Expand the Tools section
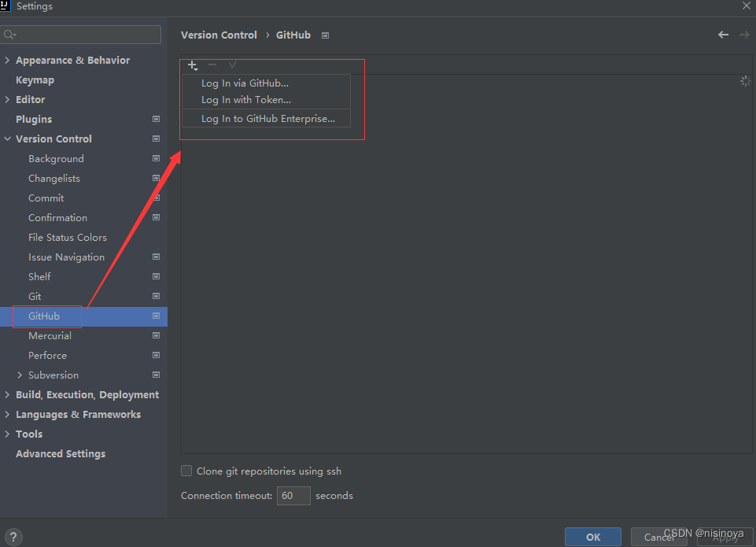The height and width of the screenshot is (547, 756). [x=7, y=434]
